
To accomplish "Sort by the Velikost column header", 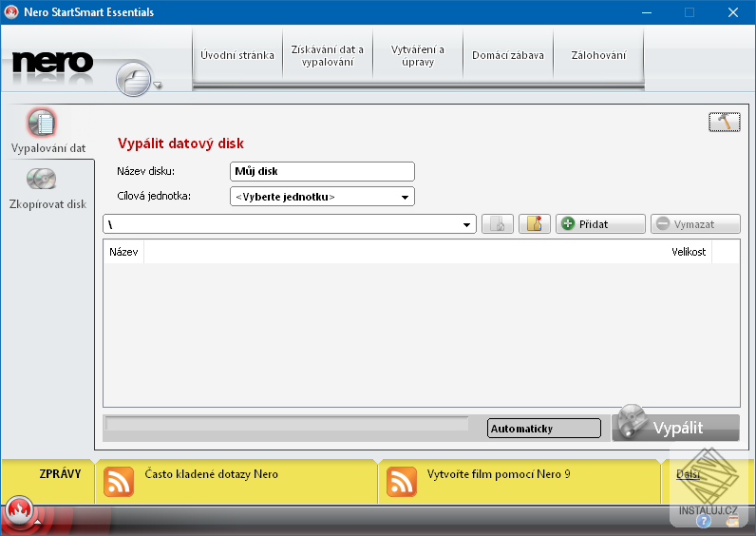I will [688, 252].
